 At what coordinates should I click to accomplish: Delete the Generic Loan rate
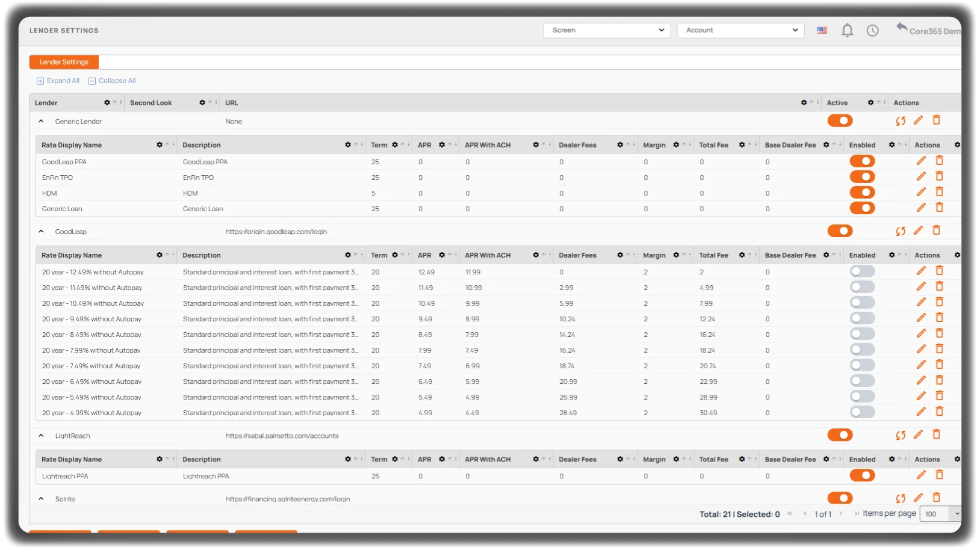tap(939, 208)
